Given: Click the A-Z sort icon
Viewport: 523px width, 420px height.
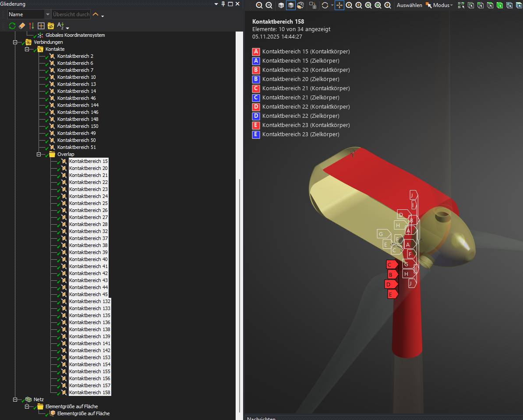Looking at the screenshot, I should (x=61, y=26).
